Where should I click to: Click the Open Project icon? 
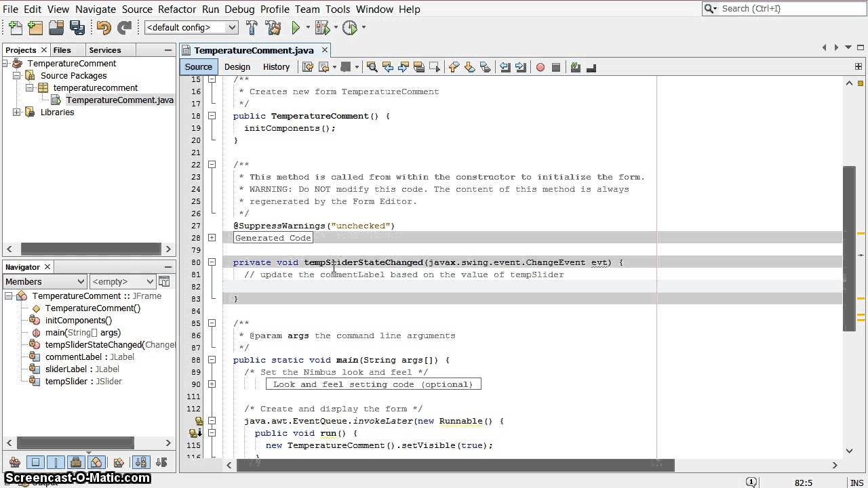(x=57, y=28)
